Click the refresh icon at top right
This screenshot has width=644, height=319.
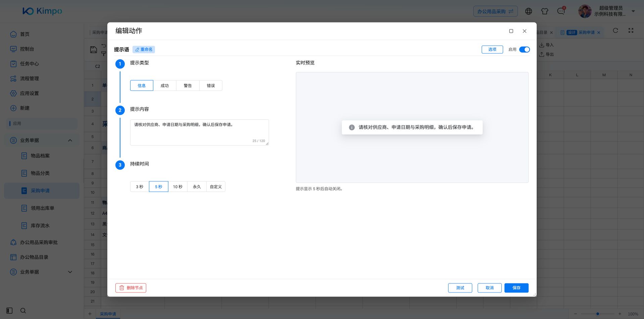click(x=615, y=31)
